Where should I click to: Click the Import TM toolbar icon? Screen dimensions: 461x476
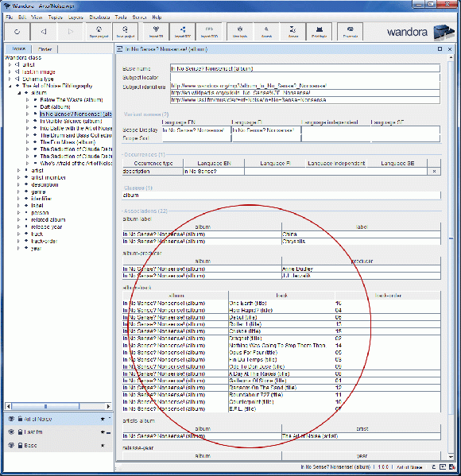(156, 32)
